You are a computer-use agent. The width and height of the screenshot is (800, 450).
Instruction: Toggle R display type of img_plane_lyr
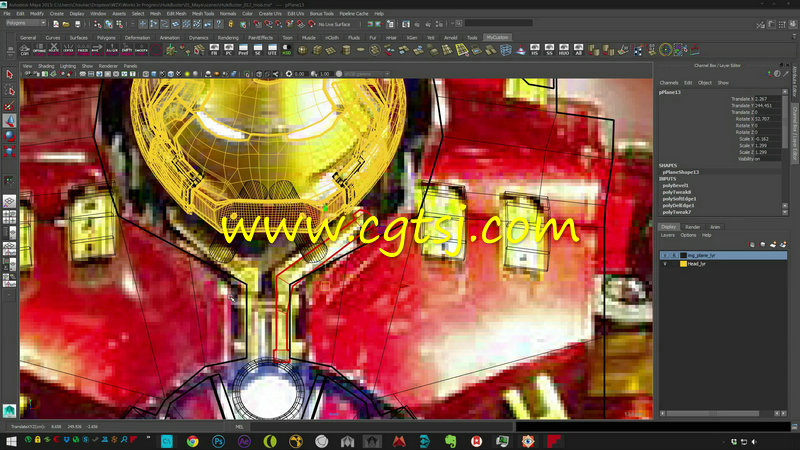[x=673, y=255]
